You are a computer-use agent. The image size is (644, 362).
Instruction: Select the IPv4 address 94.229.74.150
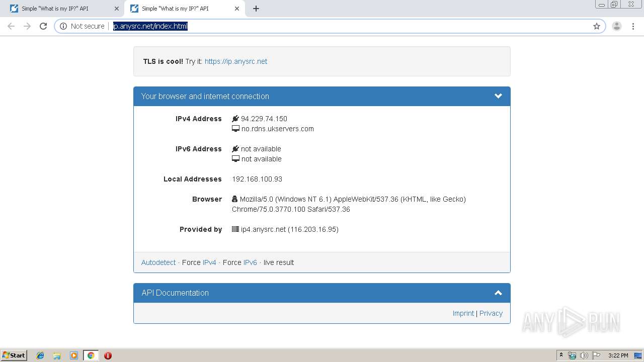[x=264, y=119]
